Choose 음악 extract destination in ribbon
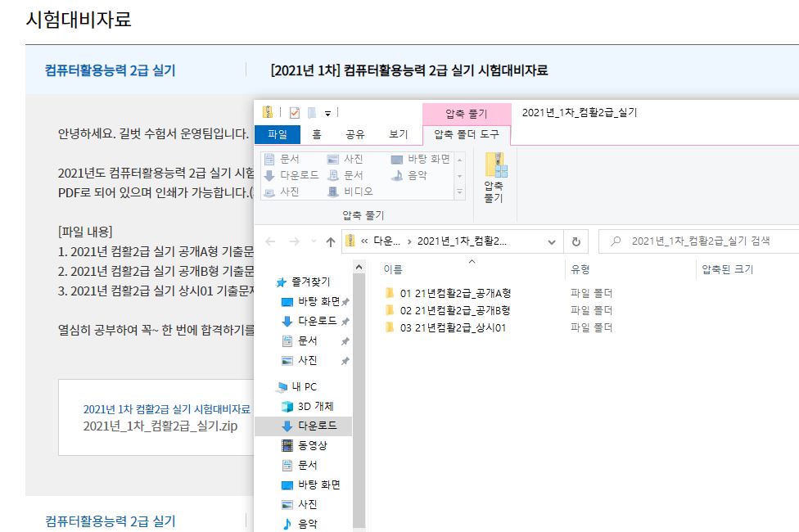The height and width of the screenshot is (532, 799). coord(409,175)
